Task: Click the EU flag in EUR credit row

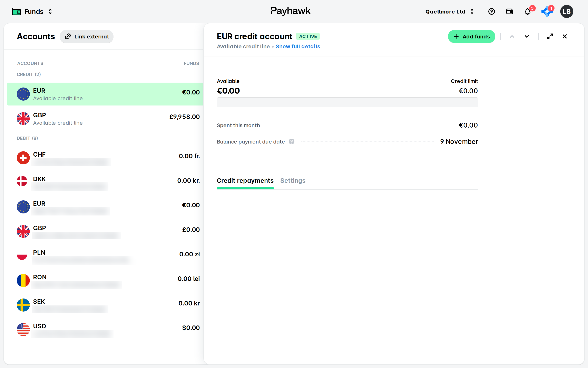Action: [23, 94]
